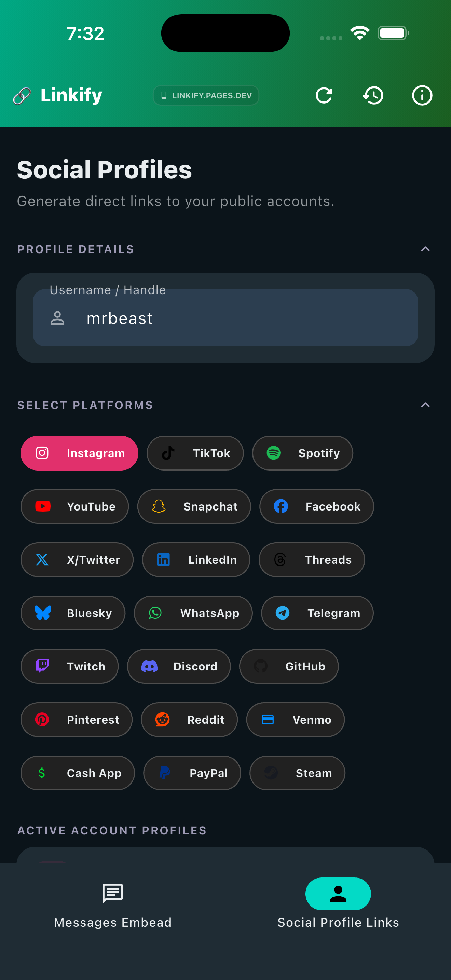Click the Social Profile Links person icon
The height and width of the screenshot is (980, 451).
pos(338,894)
